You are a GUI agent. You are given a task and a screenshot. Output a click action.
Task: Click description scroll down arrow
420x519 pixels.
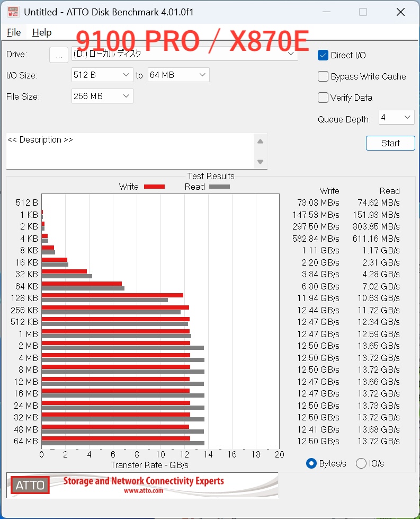point(260,162)
